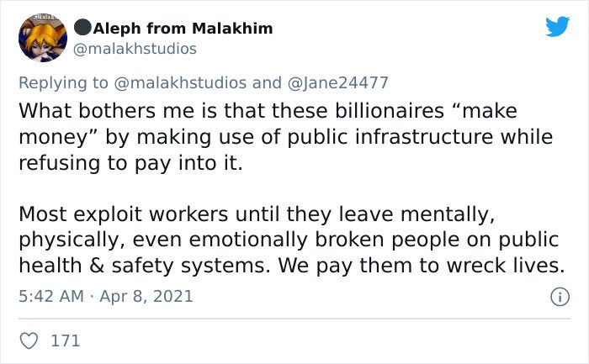The width and height of the screenshot is (589, 364).
Task: Open @malakhstudios mention in the Replying to line
Action: tap(180, 82)
